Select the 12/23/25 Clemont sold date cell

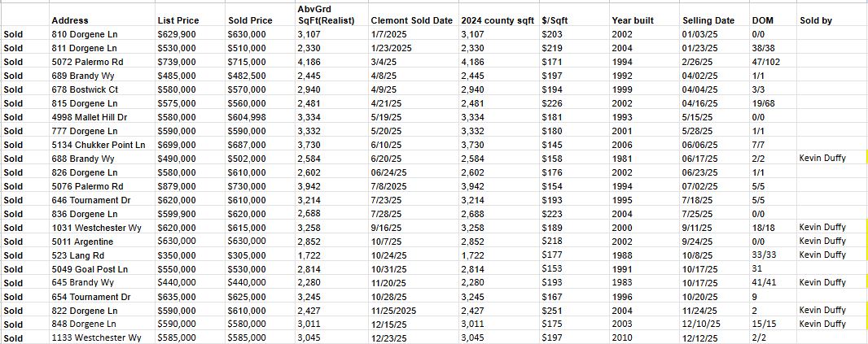tap(389, 337)
